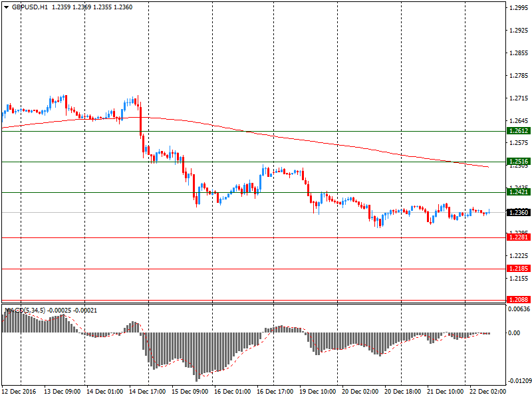The height and width of the screenshot is (399, 532).
Task: Click the current price label 1.2360
Action: [519, 212]
